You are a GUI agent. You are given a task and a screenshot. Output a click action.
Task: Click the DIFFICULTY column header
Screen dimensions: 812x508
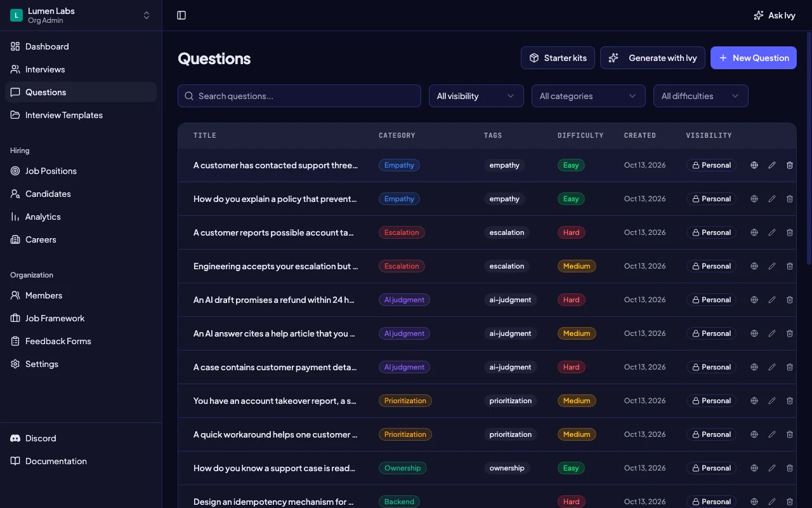580,135
